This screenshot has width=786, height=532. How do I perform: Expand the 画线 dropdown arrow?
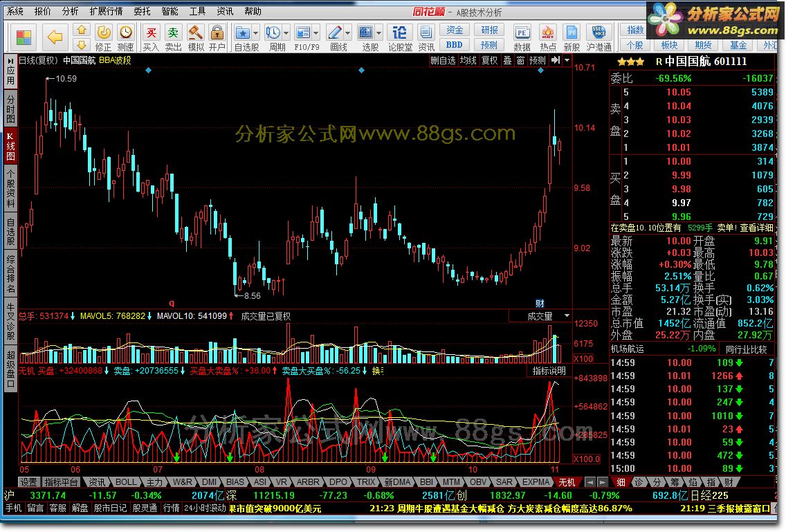click(348, 33)
